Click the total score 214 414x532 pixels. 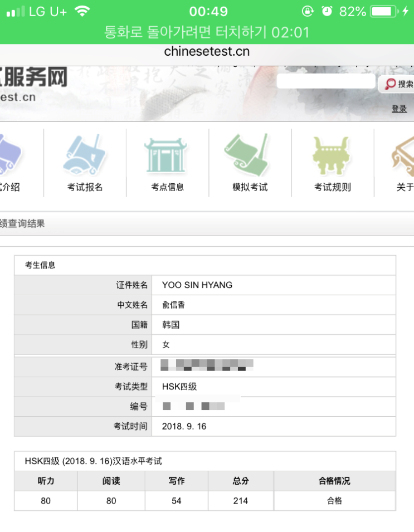241,501
